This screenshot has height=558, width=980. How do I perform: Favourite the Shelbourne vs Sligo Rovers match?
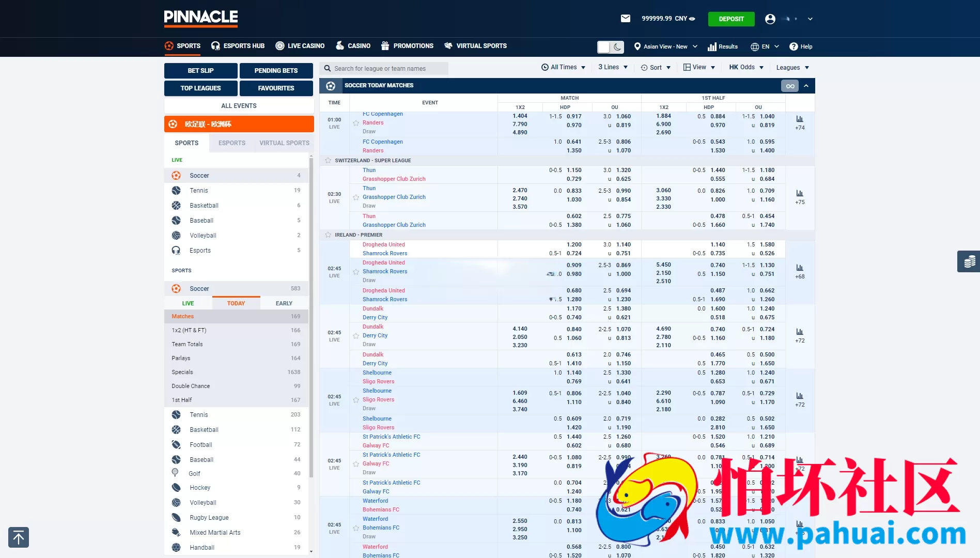point(356,400)
